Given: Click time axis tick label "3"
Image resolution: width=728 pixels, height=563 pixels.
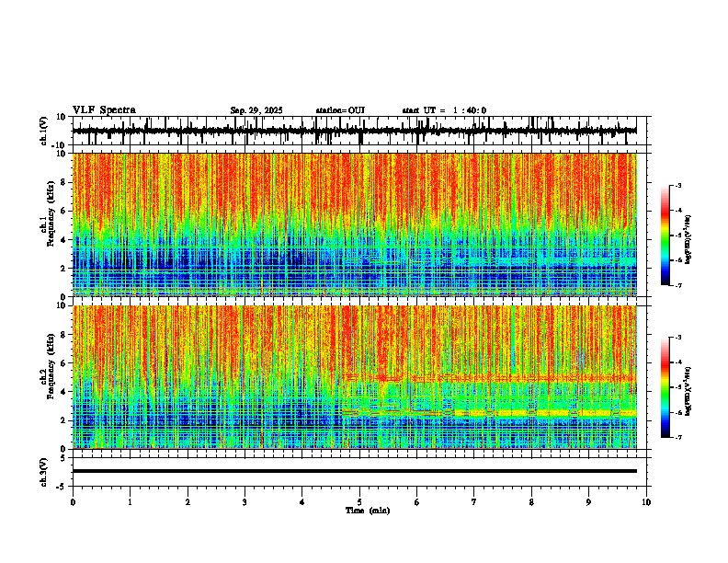Looking at the screenshot, I should pyautogui.click(x=245, y=502).
